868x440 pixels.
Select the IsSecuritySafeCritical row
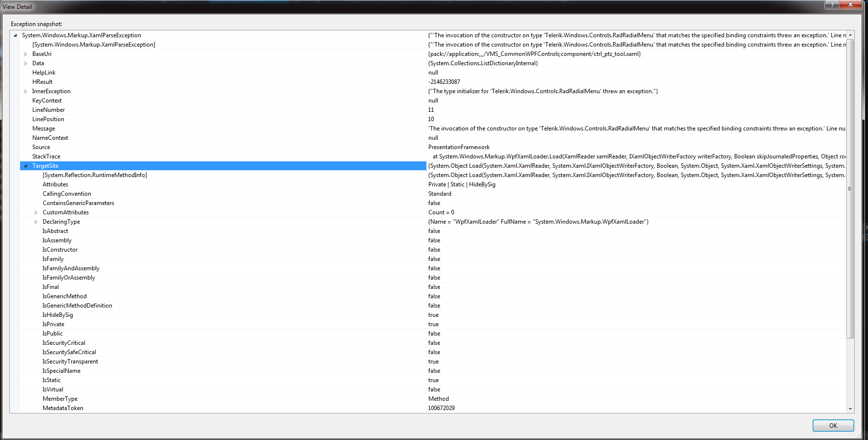433,352
